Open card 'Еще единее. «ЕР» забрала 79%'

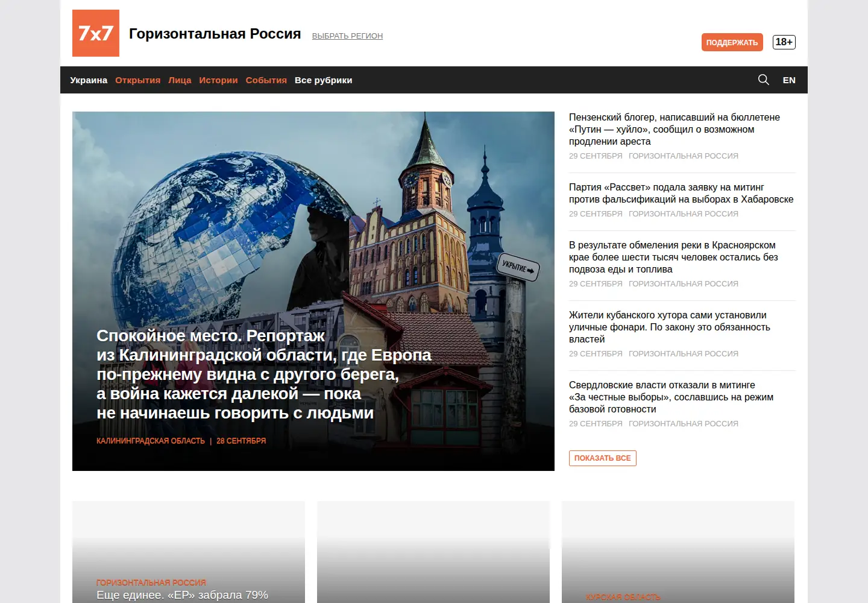[182, 595]
